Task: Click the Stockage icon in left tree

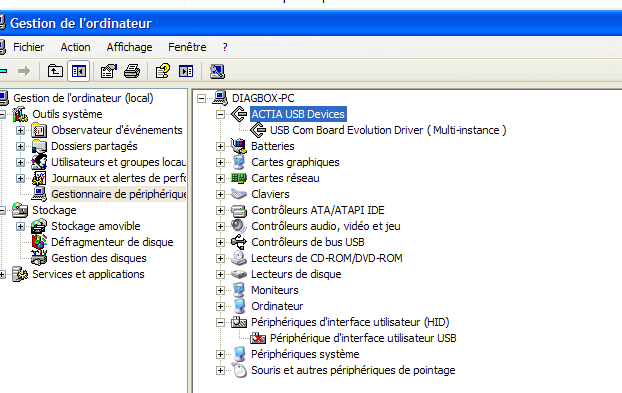Action: pos(20,210)
